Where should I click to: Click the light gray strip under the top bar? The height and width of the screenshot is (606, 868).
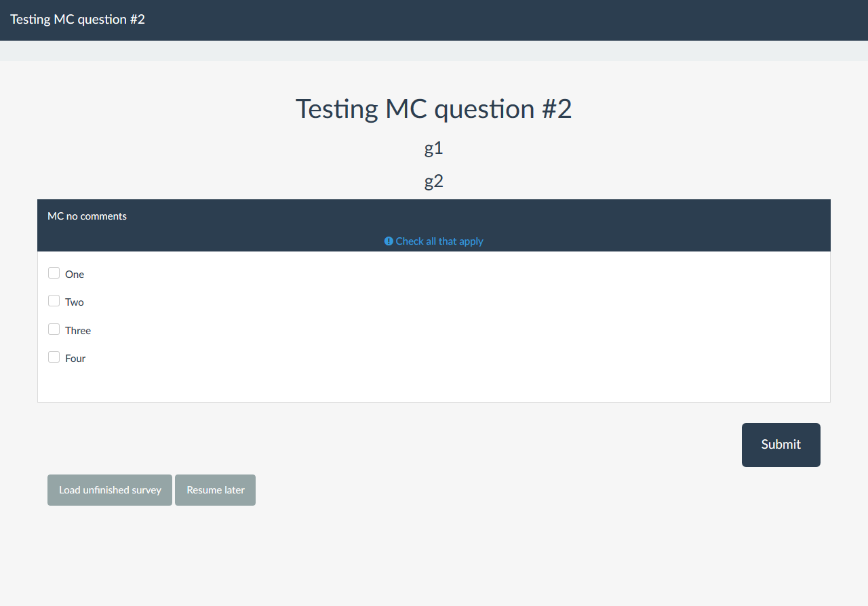tap(434, 51)
